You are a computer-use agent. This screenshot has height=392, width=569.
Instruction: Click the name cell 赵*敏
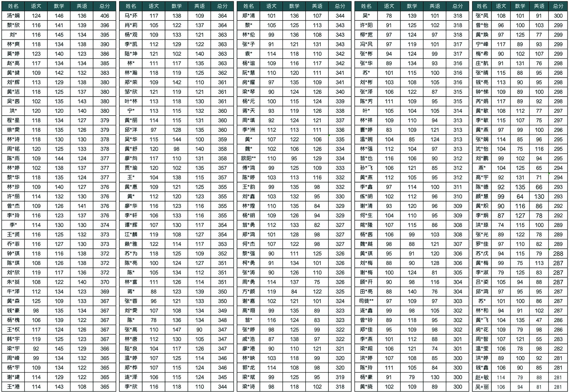tap(482, 377)
